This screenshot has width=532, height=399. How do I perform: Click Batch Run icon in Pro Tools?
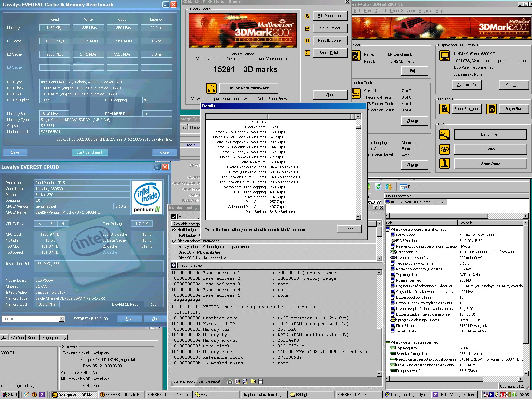pos(491,109)
